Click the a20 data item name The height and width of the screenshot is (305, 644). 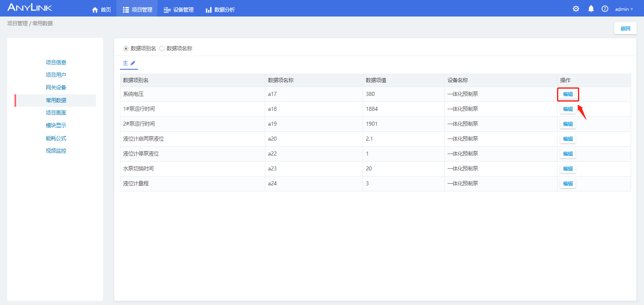tap(272, 139)
